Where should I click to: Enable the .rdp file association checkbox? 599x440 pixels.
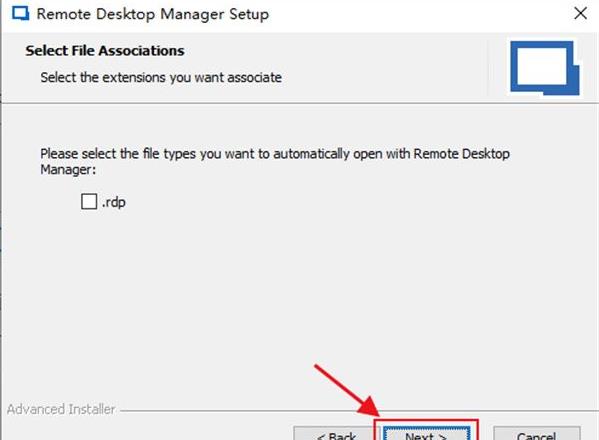click(x=89, y=201)
